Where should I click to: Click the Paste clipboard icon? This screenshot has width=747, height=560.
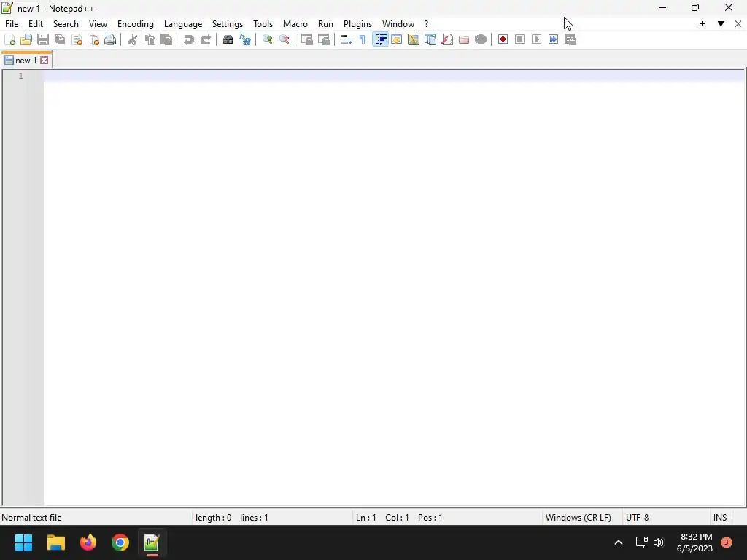[x=166, y=39]
